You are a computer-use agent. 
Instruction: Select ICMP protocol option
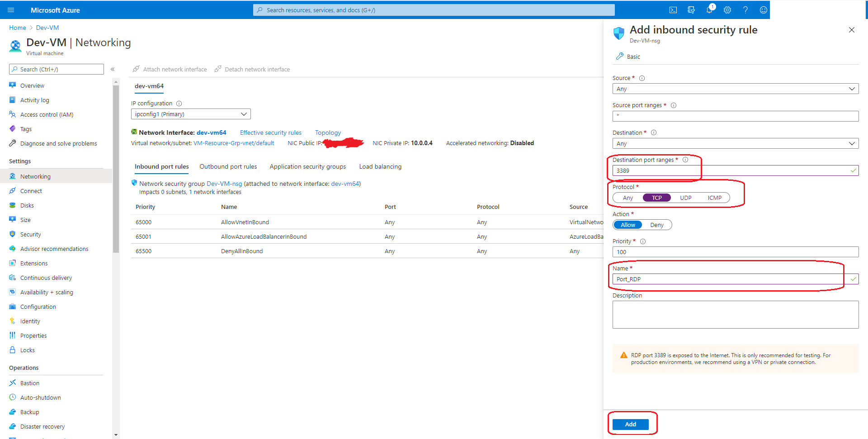(x=714, y=198)
